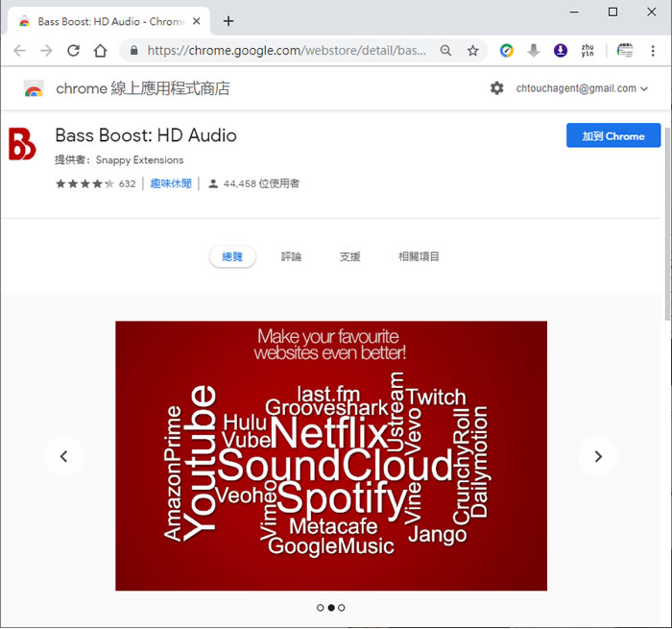This screenshot has height=629, width=672.
Task: Open the colorful circular extension icon
Action: coord(507,51)
